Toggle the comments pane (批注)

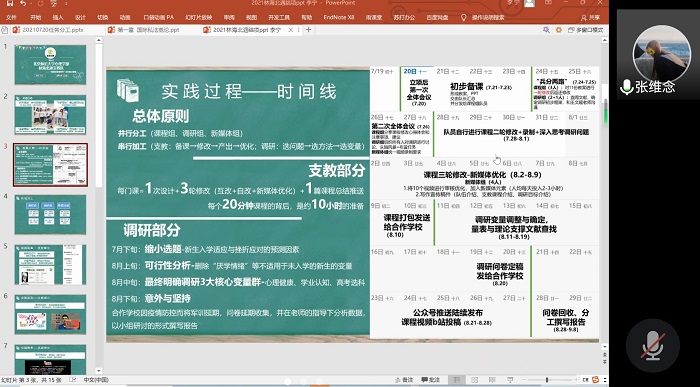coord(431,379)
